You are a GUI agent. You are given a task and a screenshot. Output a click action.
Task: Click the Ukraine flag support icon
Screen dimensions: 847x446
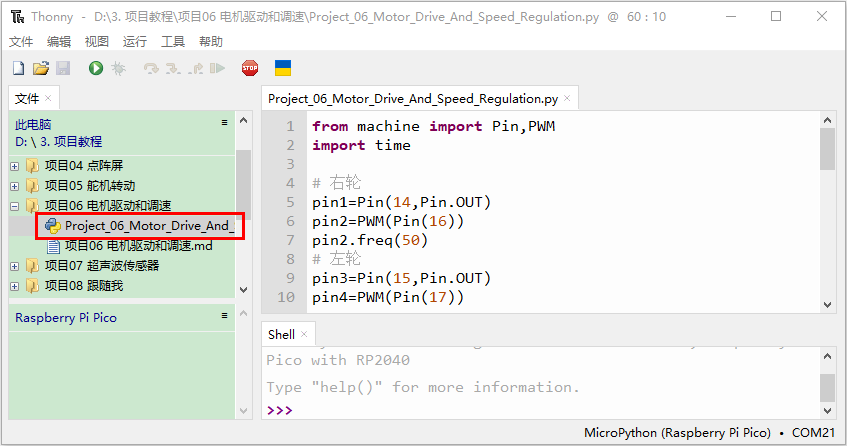pos(283,68)
